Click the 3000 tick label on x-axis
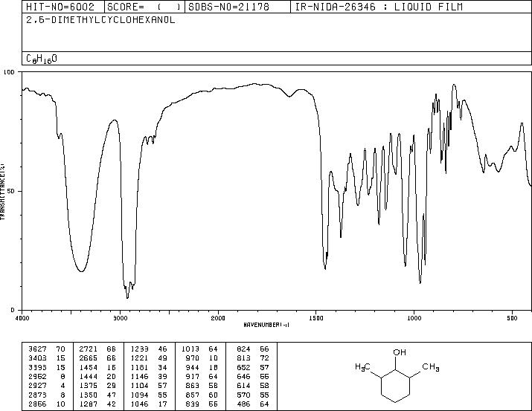 pyautogui.click(x=120, y=318)
